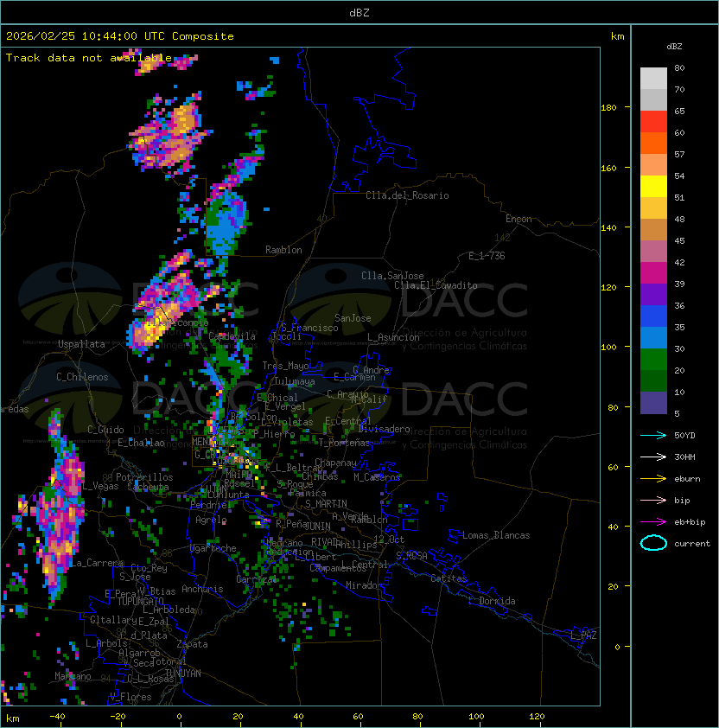
Task: Select the magenta 39-42 dBZ swatch
Action: coord(653,273)
